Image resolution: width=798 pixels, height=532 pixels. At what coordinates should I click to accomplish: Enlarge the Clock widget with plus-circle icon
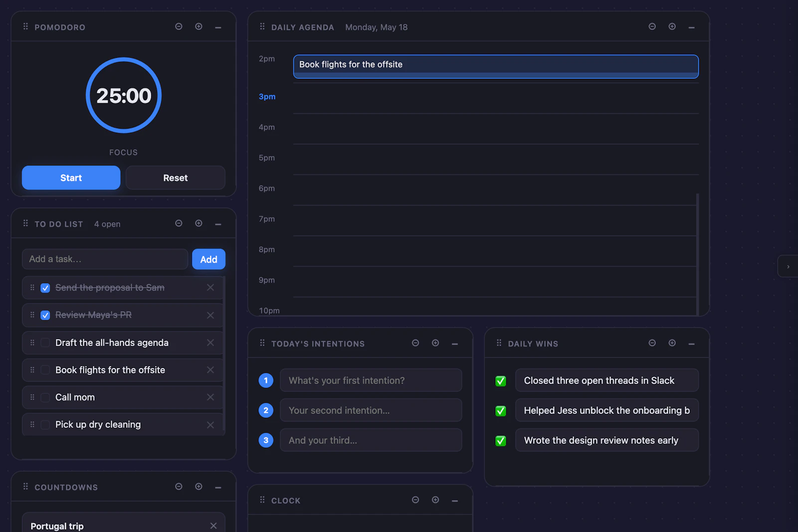(x=435, y=500)
